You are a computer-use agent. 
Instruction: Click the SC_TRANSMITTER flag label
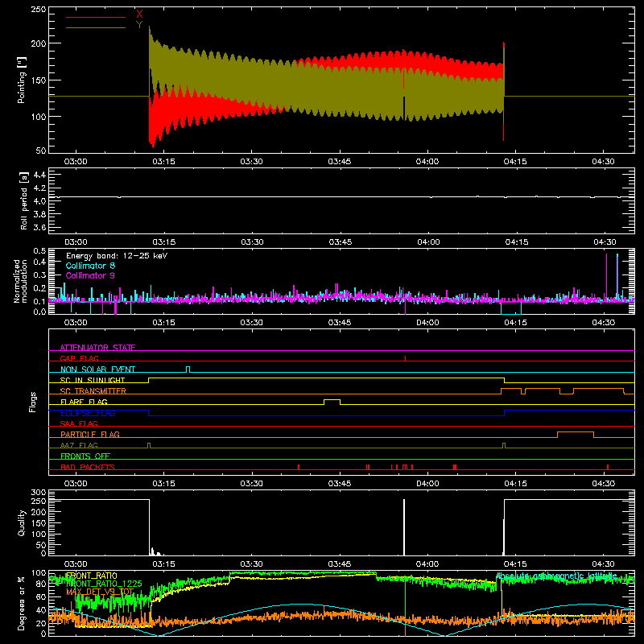93,390
